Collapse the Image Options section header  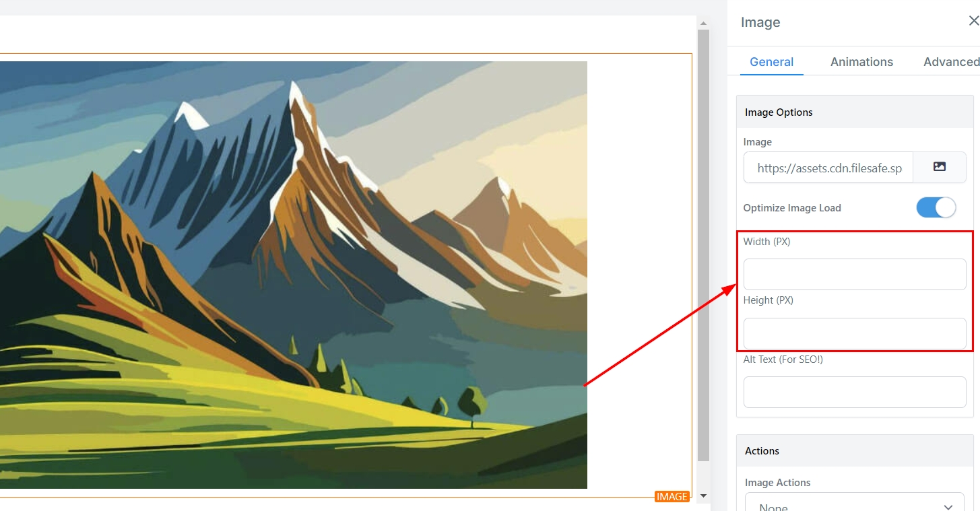855,112
